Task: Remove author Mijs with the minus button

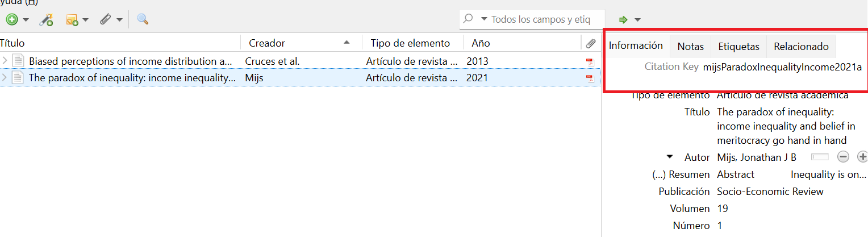Action: point(844,157)
